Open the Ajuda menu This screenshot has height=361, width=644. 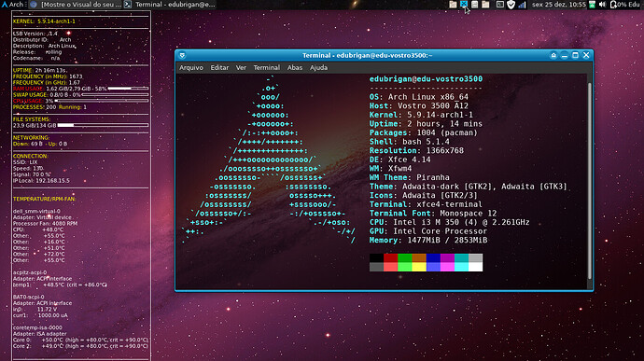click(318, 68)
